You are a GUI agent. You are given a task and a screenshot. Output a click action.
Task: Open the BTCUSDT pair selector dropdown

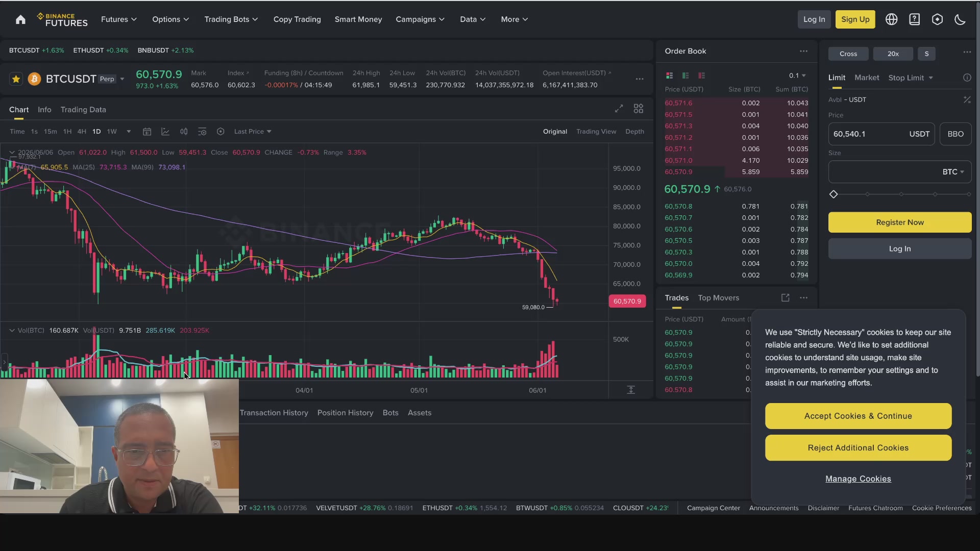[x=122, y=79]
